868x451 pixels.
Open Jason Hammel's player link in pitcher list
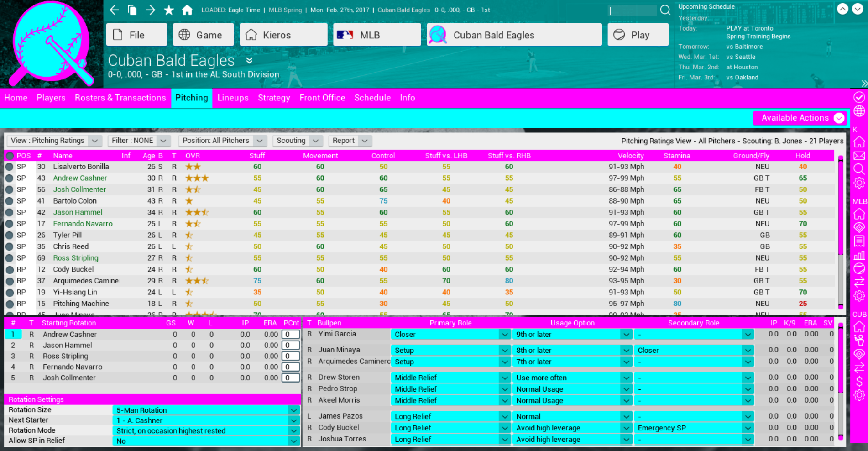[x=78, y=212]
